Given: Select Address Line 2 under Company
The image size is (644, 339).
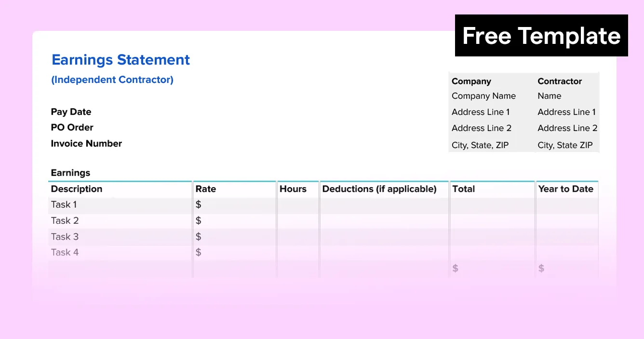Looking at the screenshot, I should tap(482, 128).
